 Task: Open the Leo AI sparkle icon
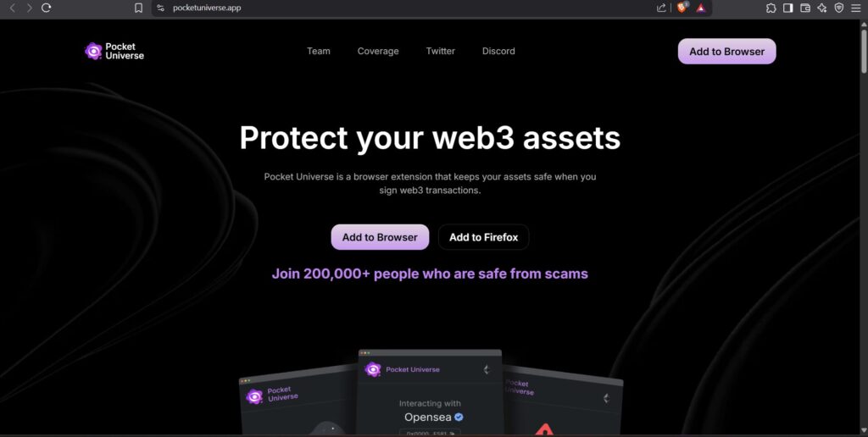pyautogui.click(x=822, y=8)
